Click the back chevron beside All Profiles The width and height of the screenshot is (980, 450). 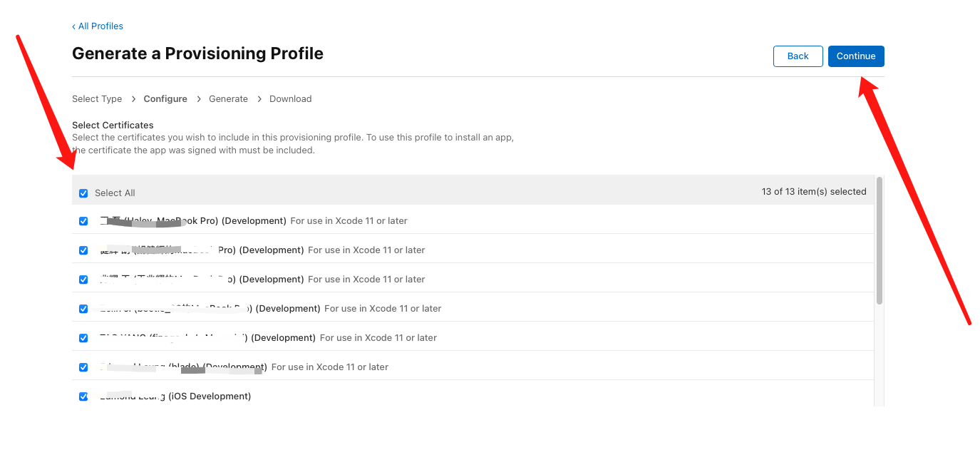click(73, 26)
